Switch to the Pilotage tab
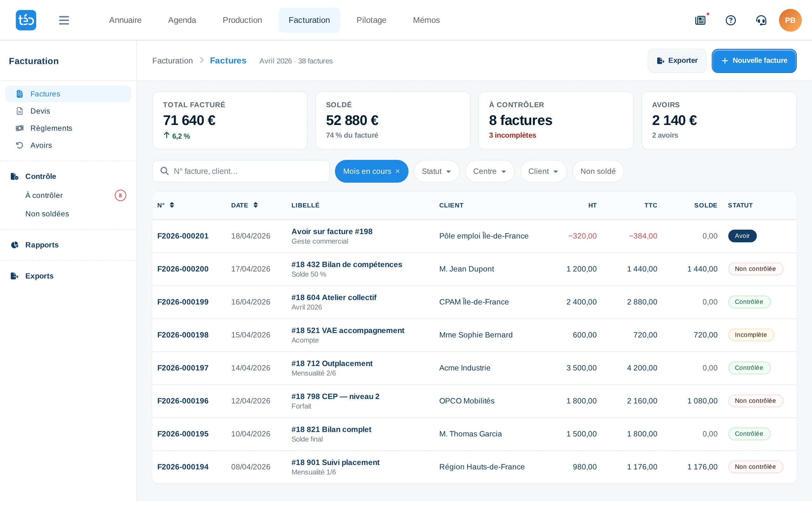812x517 pixels. click(371, 20)
